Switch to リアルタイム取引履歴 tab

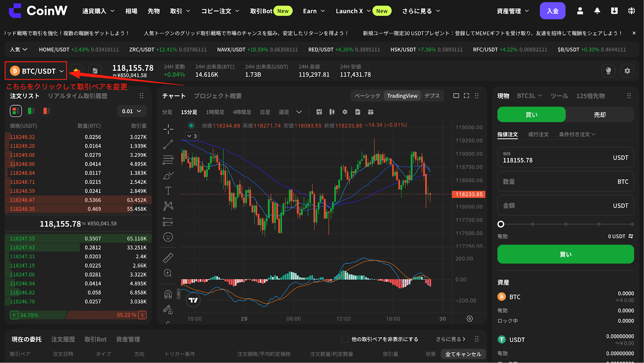[78, 96]
